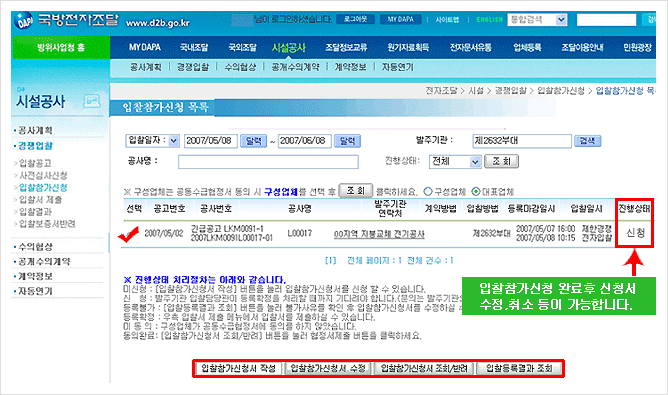Open 공사계획 in left sidebar
Viewport: 668px width, 395px height.
[x=35, y=130]
